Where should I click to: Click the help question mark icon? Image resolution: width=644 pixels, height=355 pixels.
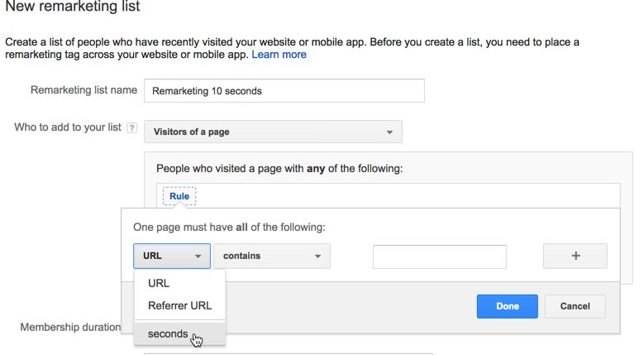pyautogui.click(x=131, y=127)
